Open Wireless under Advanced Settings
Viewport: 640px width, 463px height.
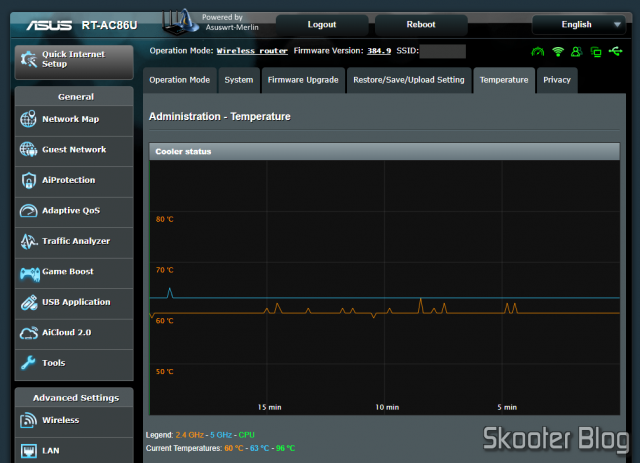(x=74, y=421)
